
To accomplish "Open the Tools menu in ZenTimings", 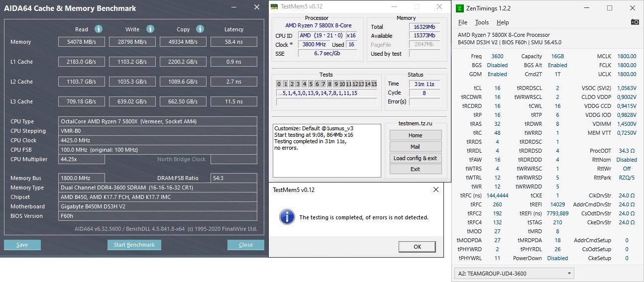I will pyautogui.click(x=482, y=22).
